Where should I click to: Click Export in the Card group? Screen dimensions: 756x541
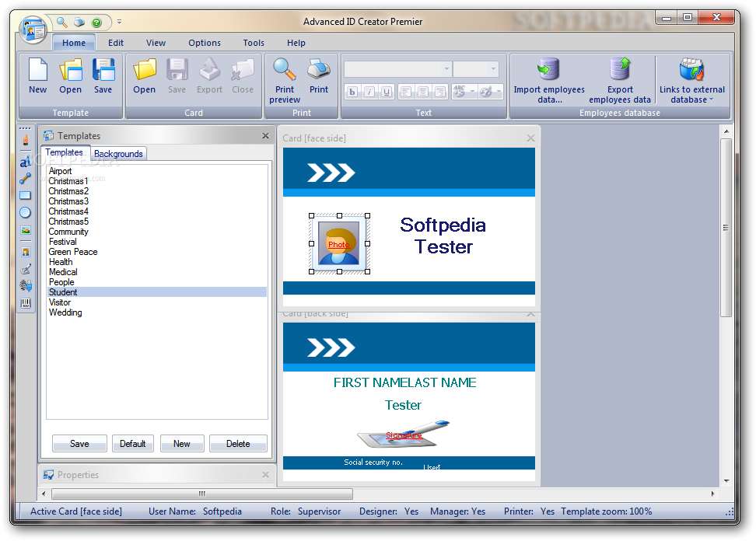click(x=209, y=75)
